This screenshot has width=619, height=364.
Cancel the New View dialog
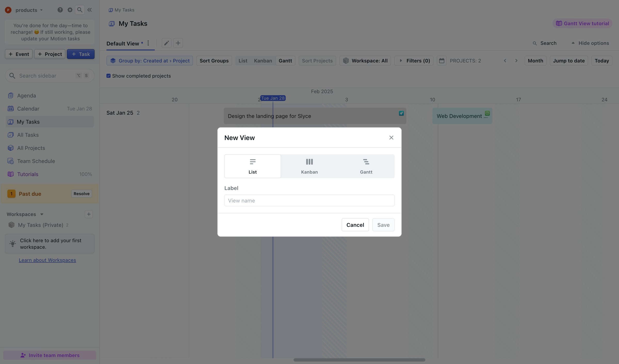point(355,225)
